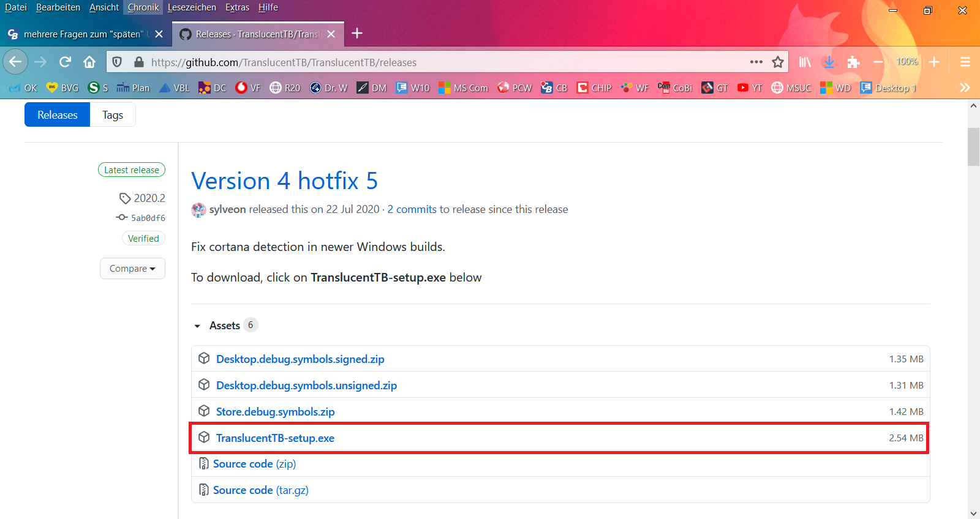Select the Releases tab button
980x519 pixels.
(x=58, y=114)
